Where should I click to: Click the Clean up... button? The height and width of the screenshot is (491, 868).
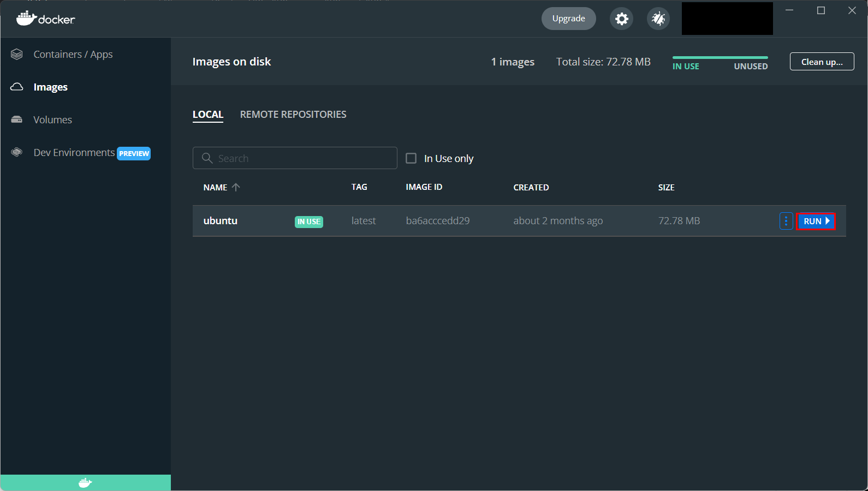pos(822,62)
